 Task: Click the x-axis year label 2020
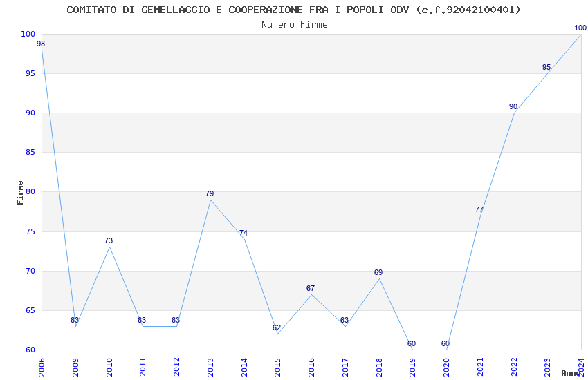[x=446, y=367]
